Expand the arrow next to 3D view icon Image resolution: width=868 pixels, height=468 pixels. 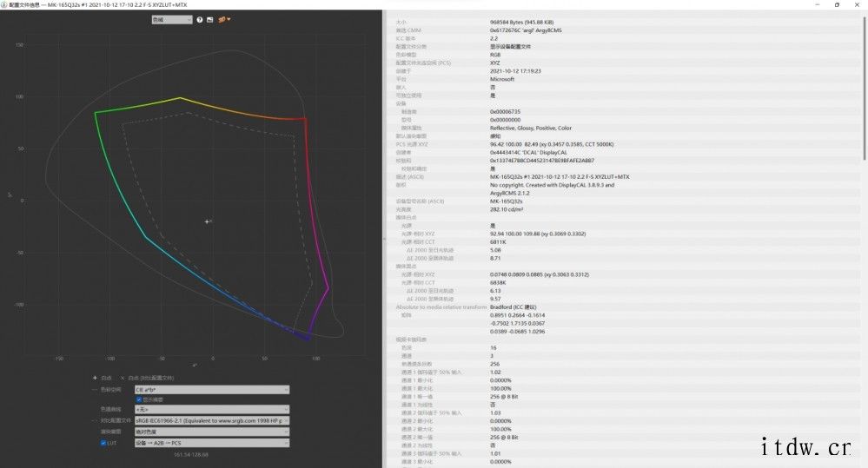pyautogui.click(x=229, y=19)
